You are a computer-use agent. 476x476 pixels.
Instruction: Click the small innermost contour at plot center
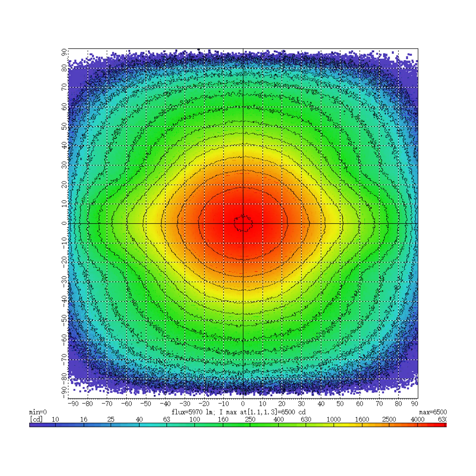click(243, 223)
